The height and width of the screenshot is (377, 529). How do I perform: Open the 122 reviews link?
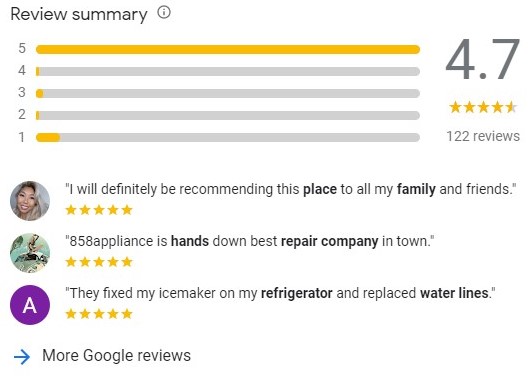(x=483, y=136)
